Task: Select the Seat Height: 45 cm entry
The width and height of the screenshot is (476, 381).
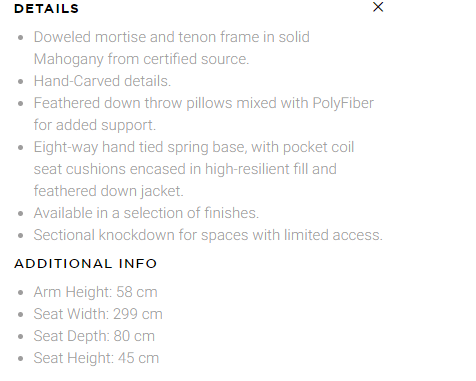Action: 96,358
